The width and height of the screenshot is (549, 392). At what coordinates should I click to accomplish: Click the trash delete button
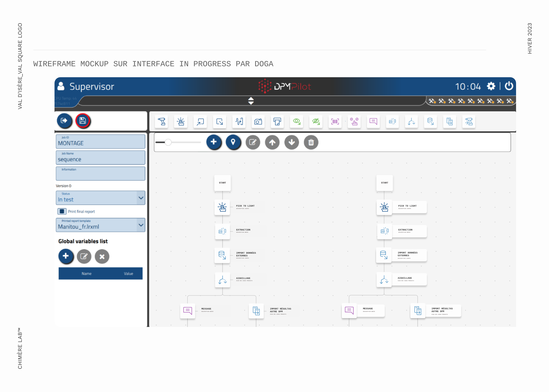[x=311, y=142]
